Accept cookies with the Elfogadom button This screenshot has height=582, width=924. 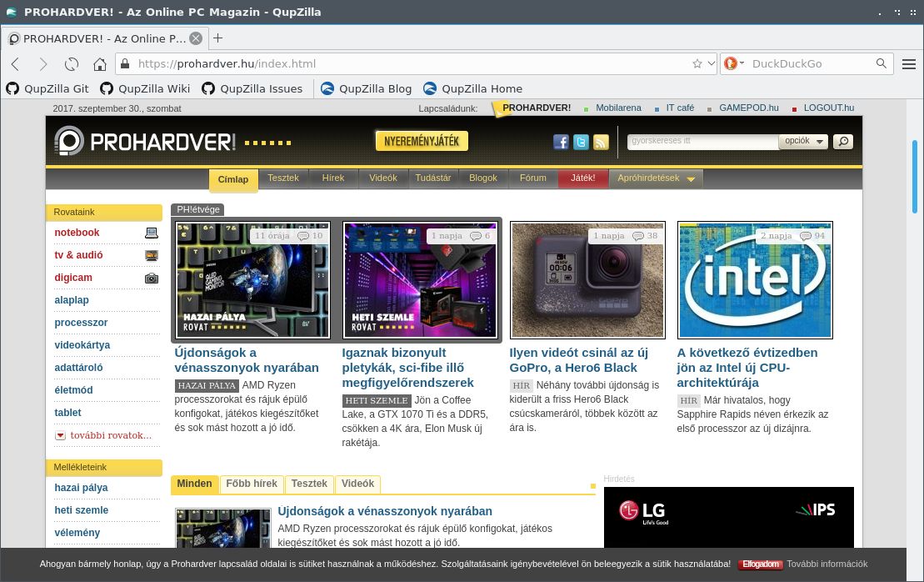click(x=760, y=564)
